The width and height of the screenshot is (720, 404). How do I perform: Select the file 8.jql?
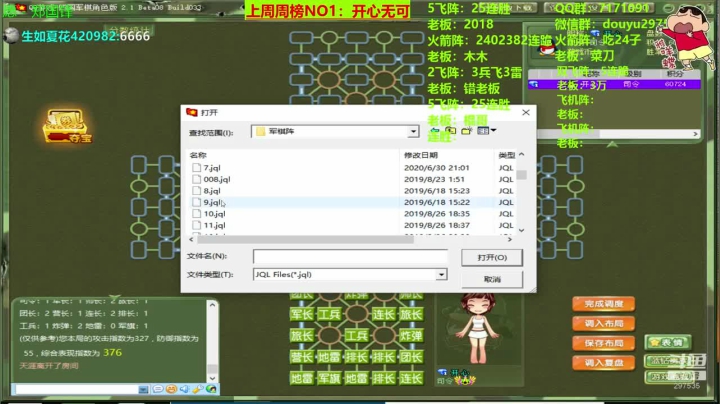pyautogui.click(x=212, y=191)
